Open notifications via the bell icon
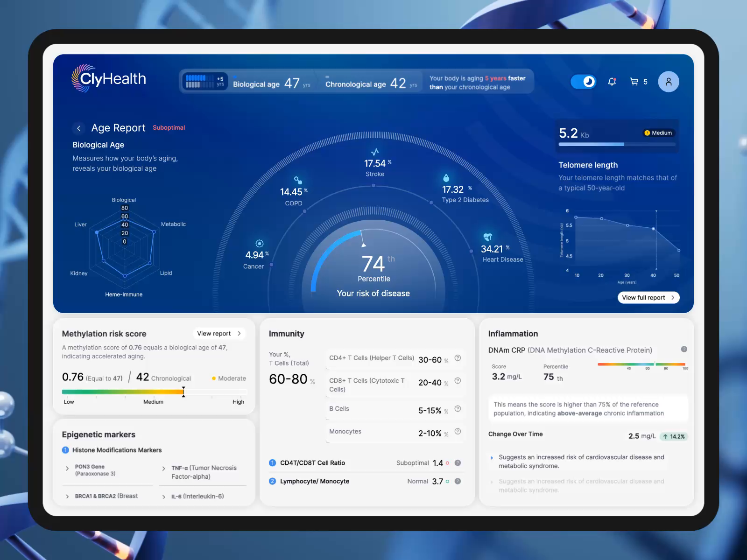 point(612,82)
